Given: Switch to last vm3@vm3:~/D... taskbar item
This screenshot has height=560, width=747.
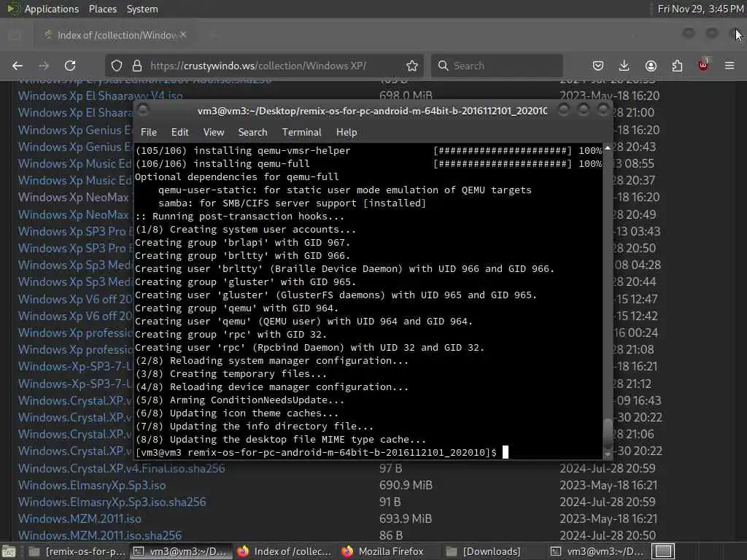Looking at the screenshot, I should pos(597,551).
